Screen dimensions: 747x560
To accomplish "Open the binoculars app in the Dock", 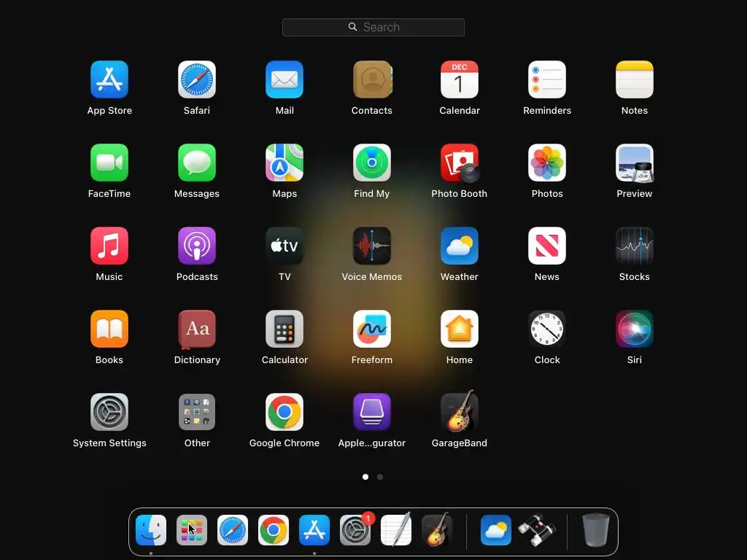I will pyautogui.click(x=537, y=530).
